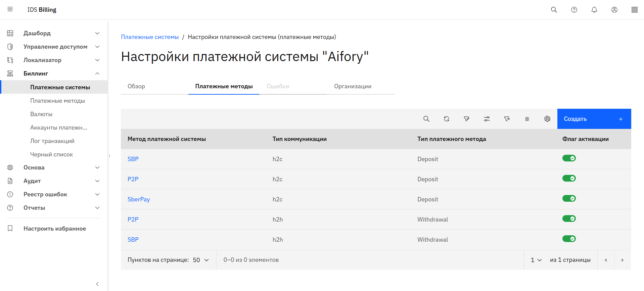Switch to the Организации tab
Viewport: 644px width, 291px height.
pos(353,86)
